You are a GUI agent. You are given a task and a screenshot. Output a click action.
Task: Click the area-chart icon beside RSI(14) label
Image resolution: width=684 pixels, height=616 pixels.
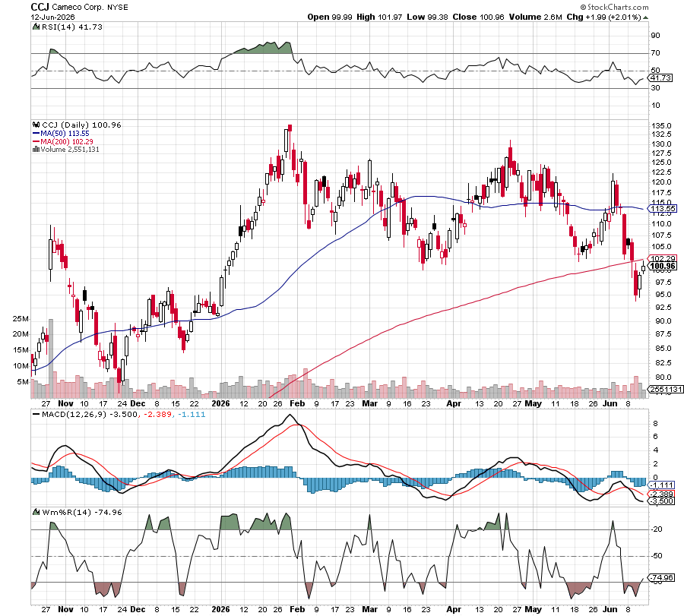point(36,27)
